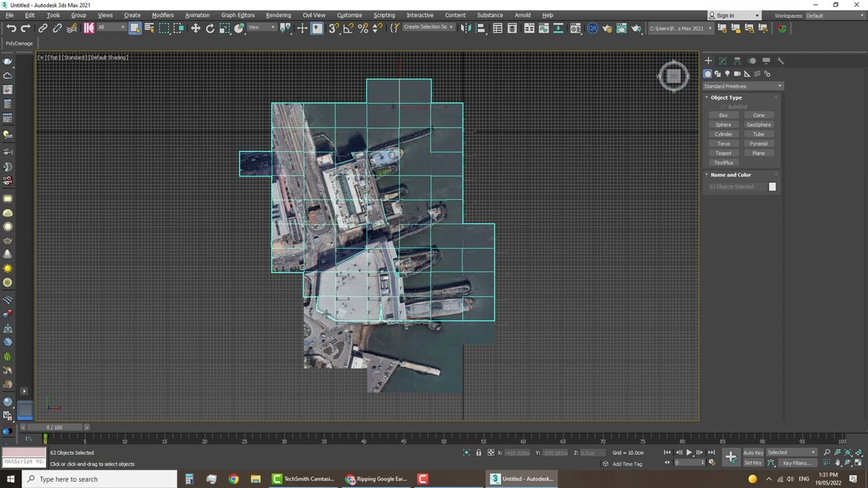Image resolution: width=868 pixels, height=488 pixels.
Task: Create a Teapot primitive
Action: pos(723,153)
